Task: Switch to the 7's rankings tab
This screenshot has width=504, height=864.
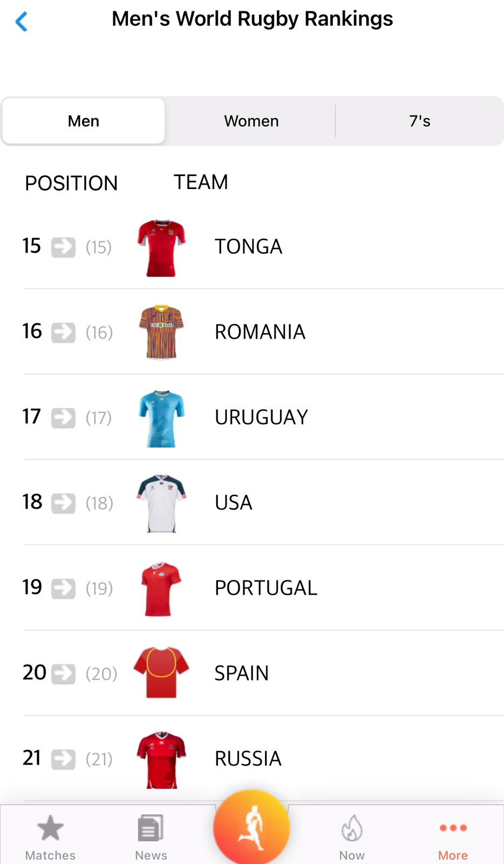Action: tap(419, 121)
